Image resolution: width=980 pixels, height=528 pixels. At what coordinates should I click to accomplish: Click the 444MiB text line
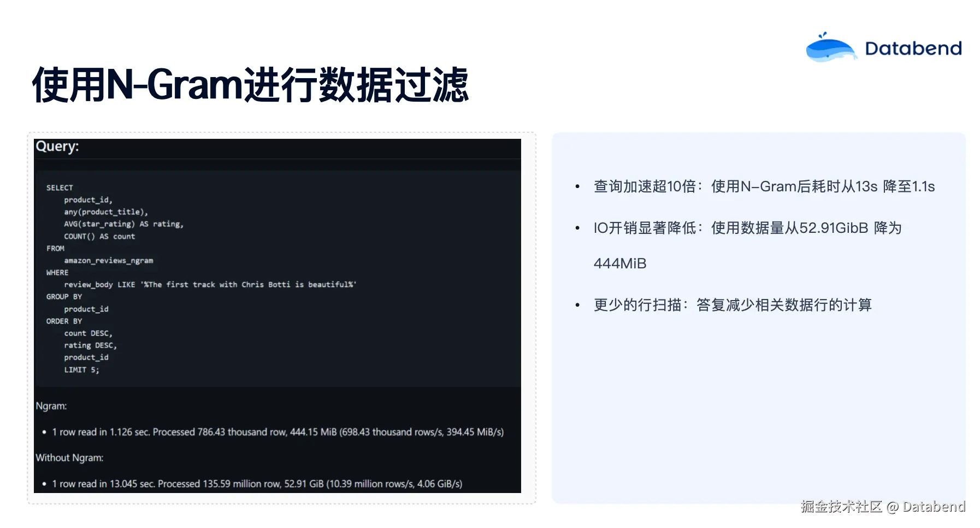click(620, 263)
